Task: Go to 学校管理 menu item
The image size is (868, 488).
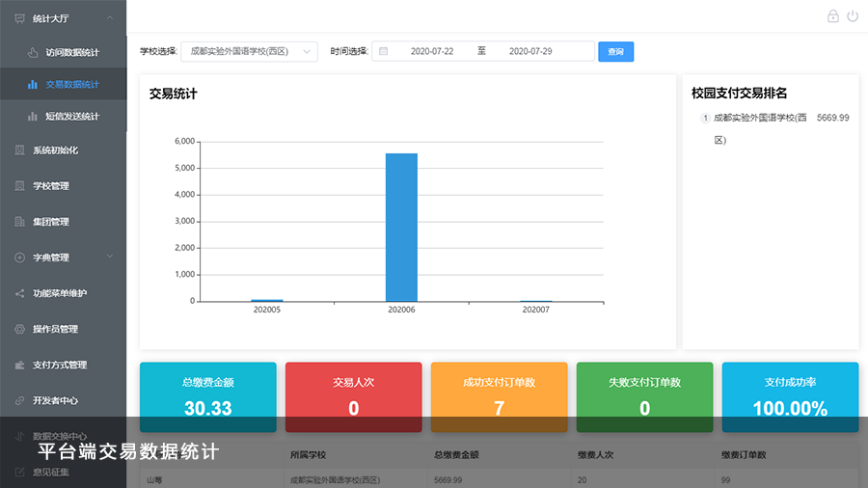Action: coord(64,186)
